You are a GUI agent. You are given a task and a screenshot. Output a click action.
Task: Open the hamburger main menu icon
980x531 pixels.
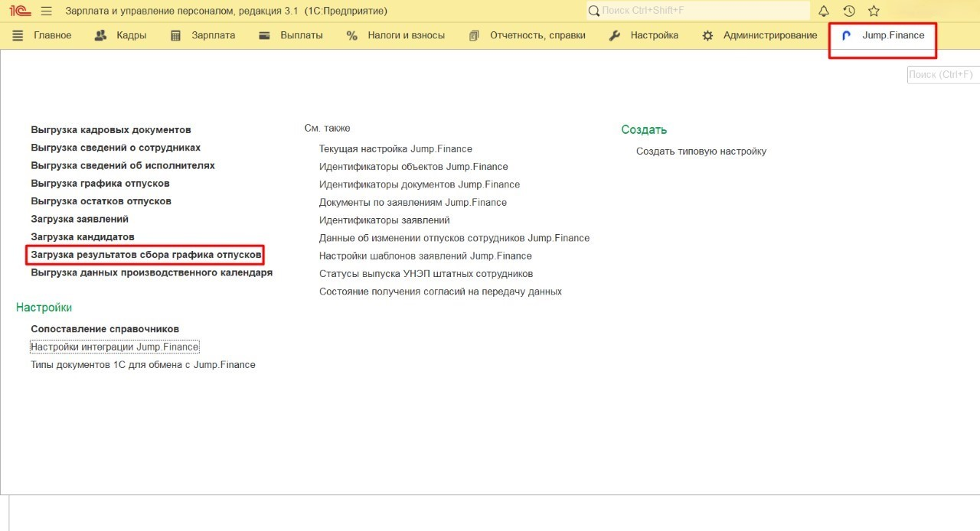click(x=46, y=11)
